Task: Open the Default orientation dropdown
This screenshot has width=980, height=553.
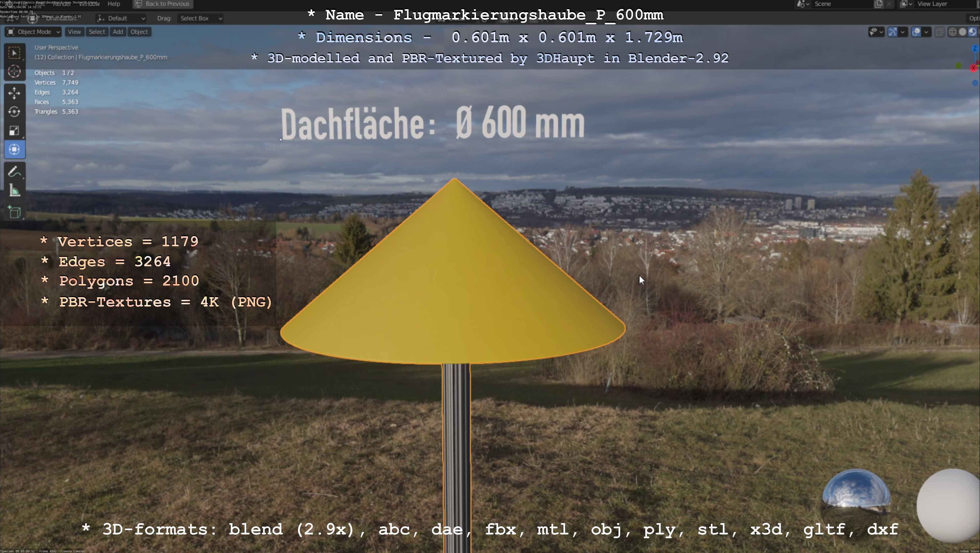Action: click(121, 18)
